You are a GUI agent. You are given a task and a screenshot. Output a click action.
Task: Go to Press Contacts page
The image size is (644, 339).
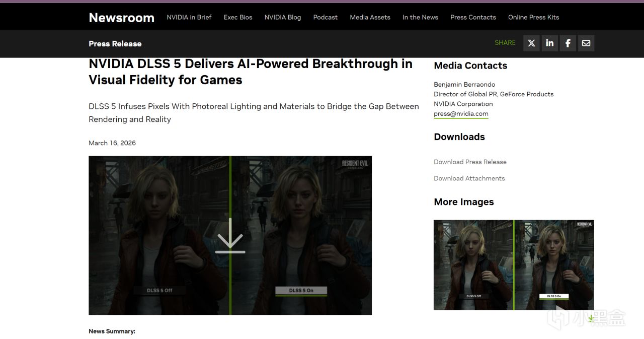pyautogui.click(x=473, y=17)
